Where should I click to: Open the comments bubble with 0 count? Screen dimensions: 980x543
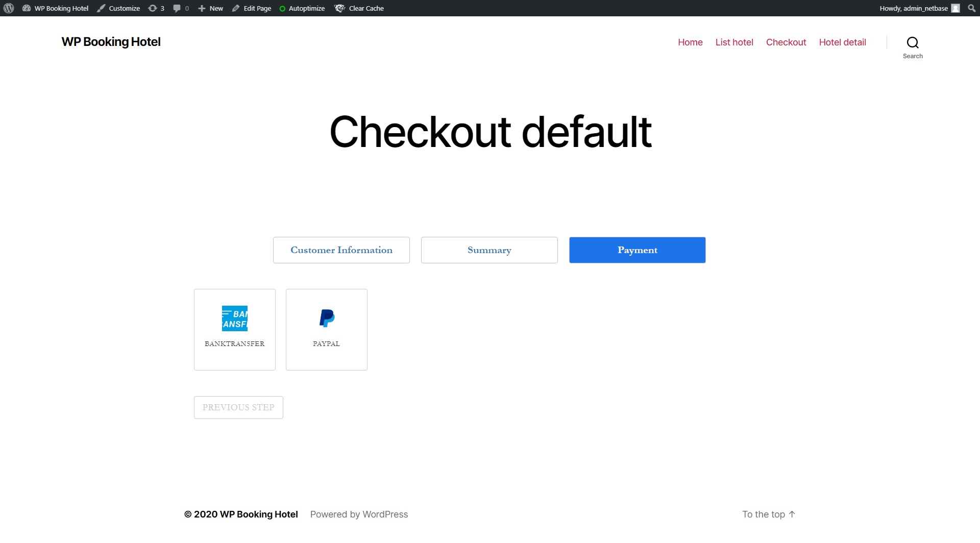[181, 8]
